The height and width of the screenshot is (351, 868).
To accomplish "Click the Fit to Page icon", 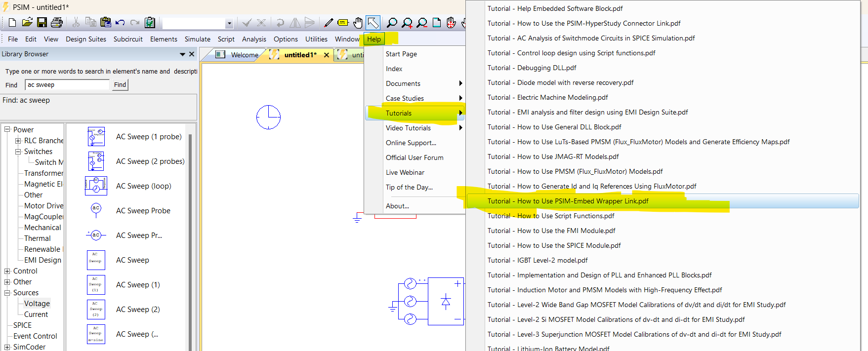I will [437, 23].
